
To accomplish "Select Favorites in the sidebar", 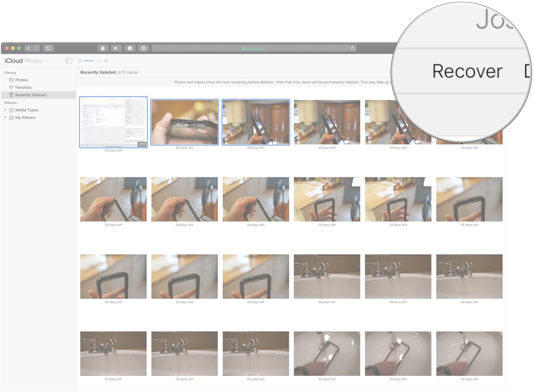I will [x=23, y=87].
